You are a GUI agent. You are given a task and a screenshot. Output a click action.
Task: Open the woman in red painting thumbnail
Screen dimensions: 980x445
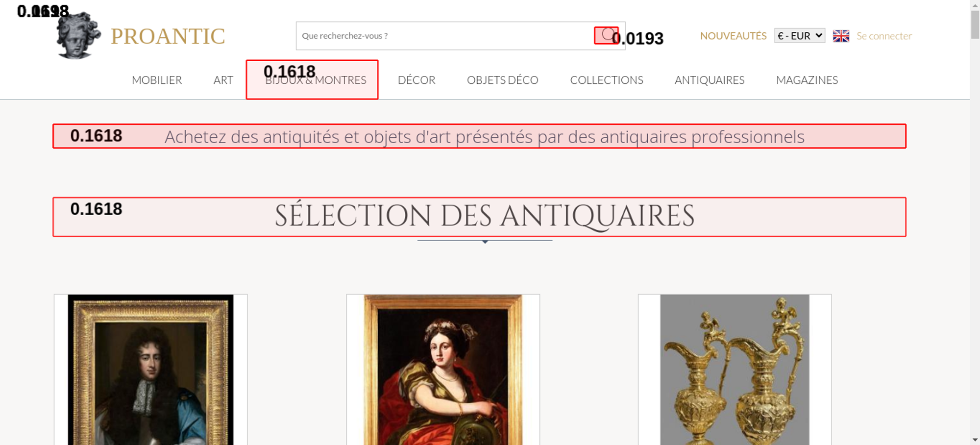click(443, 370)
